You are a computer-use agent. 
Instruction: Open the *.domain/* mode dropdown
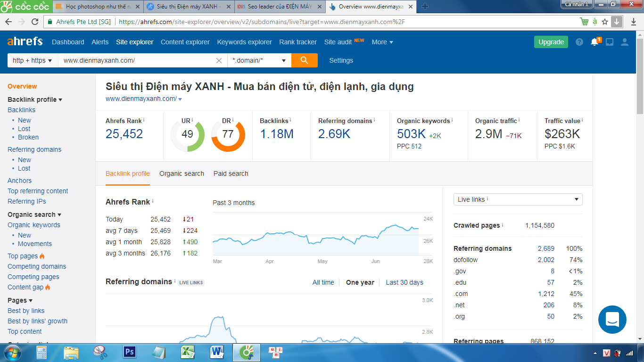click(259, 60)
